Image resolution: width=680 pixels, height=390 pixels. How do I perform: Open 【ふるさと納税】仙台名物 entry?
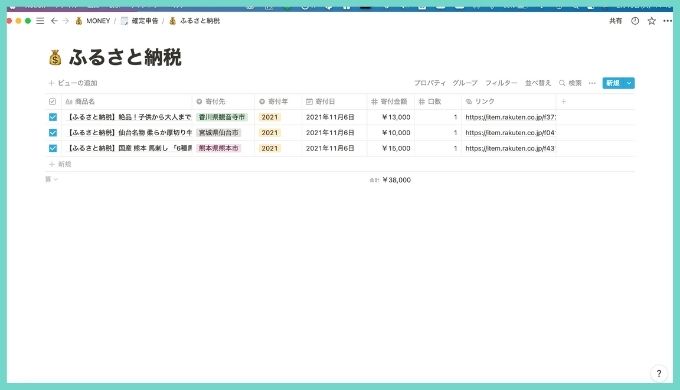pyautogui.click(x=129, y=133)
